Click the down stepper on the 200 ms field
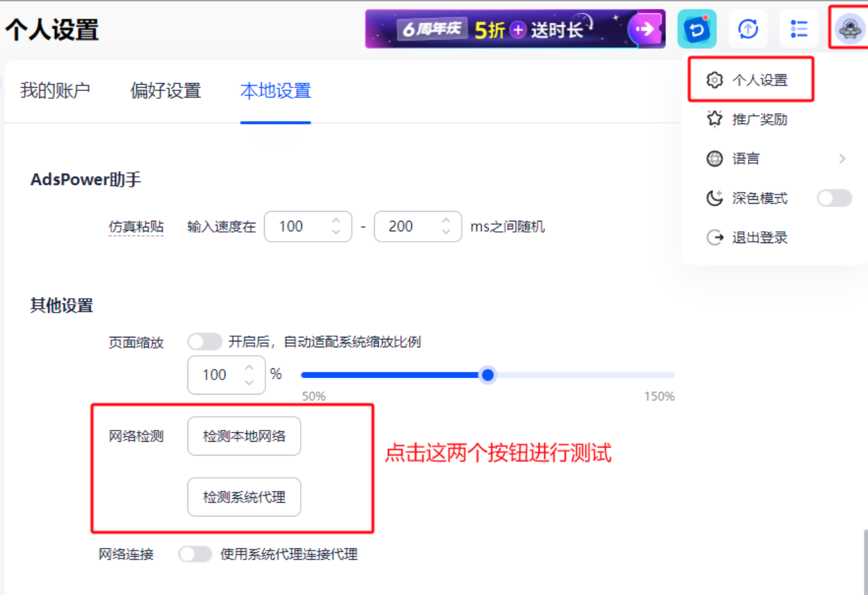 (x=445, y=231)
